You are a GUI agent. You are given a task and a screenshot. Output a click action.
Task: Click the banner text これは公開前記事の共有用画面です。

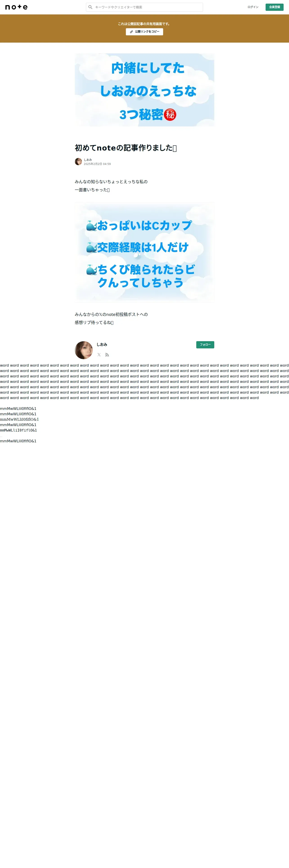(144, 24)
